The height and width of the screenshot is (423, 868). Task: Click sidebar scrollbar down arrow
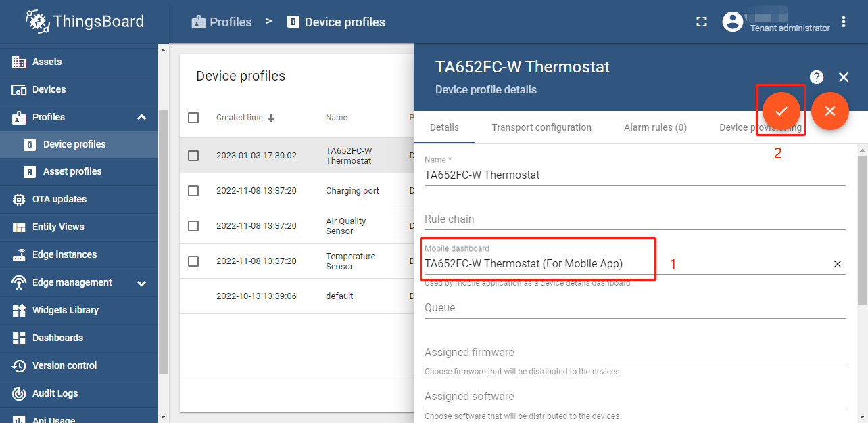click(x=162, y=417)
